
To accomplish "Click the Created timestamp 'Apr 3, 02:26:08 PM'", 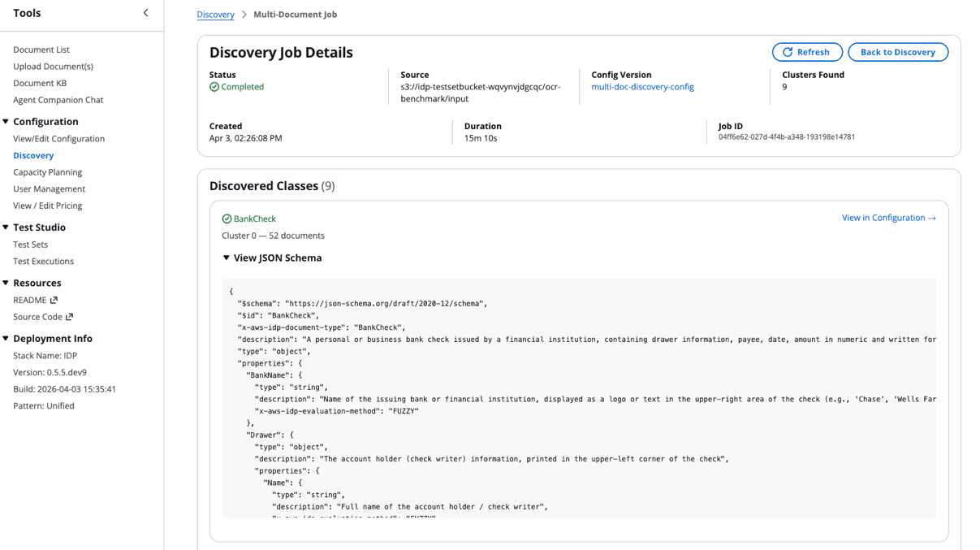I will 246,138.
